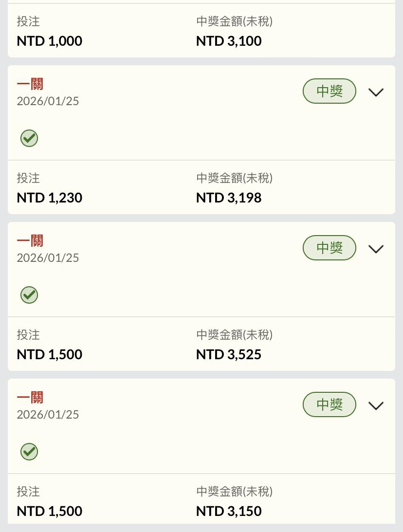Click the date on the NTD 1,230 bet card
This screenshot has height=532, width=403.
pos(48,101)
